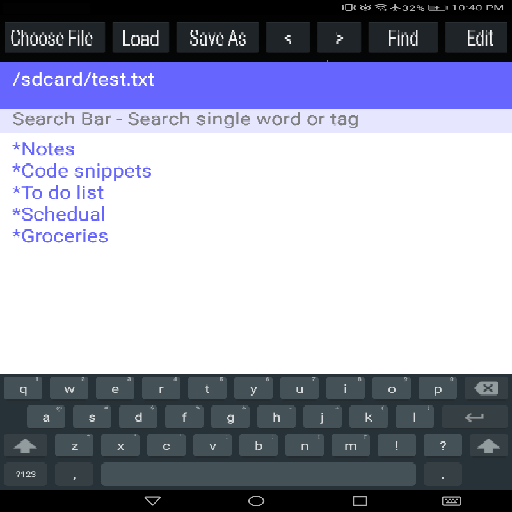Tap the spacebar key
The width and height of the screenshot is (512, 512).
(x=258, y=474)
